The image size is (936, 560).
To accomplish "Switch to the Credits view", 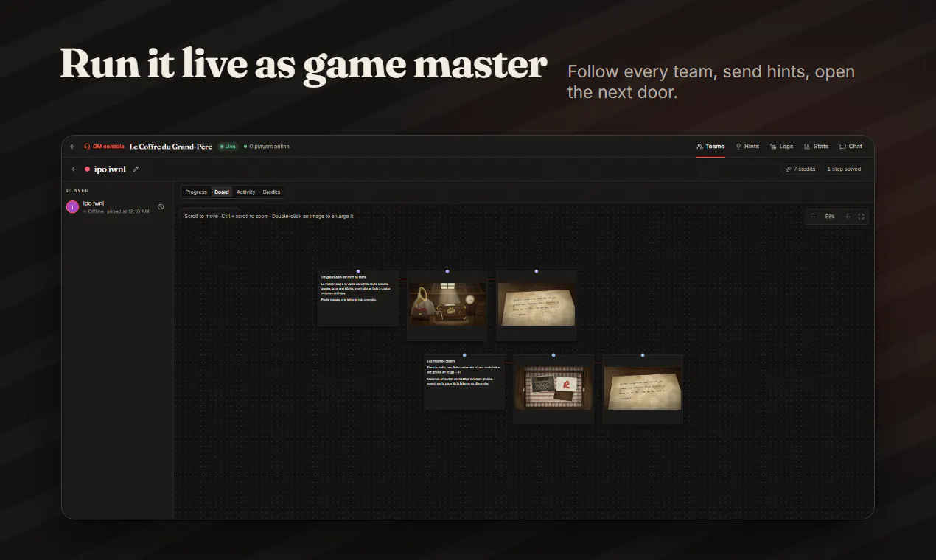I will click(x=272, y=192).
